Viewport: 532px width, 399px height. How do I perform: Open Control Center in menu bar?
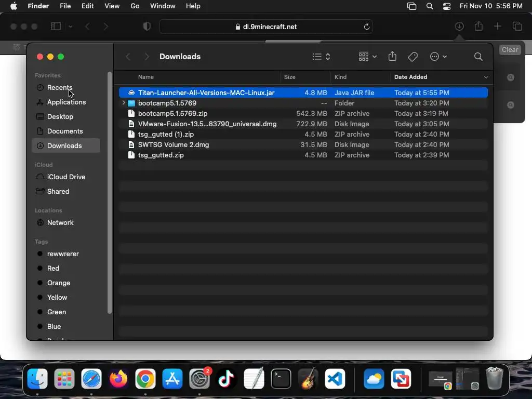pyautogui.click(x=447, y=6)
